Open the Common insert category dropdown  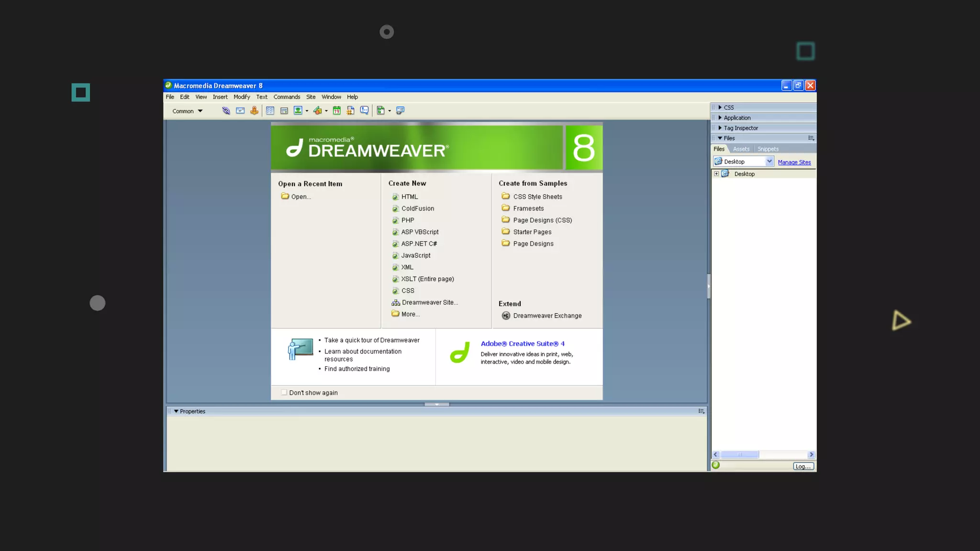click(x=188, y=111)
